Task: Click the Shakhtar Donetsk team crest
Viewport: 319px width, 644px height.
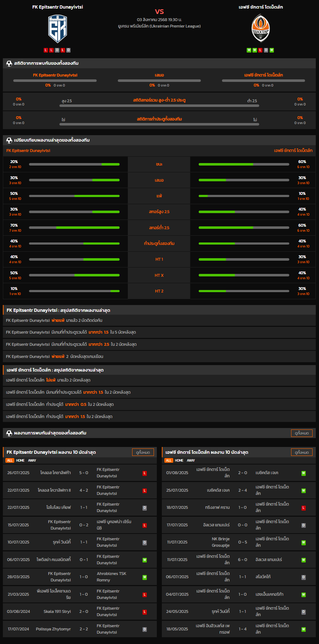Action: point(260,29)
